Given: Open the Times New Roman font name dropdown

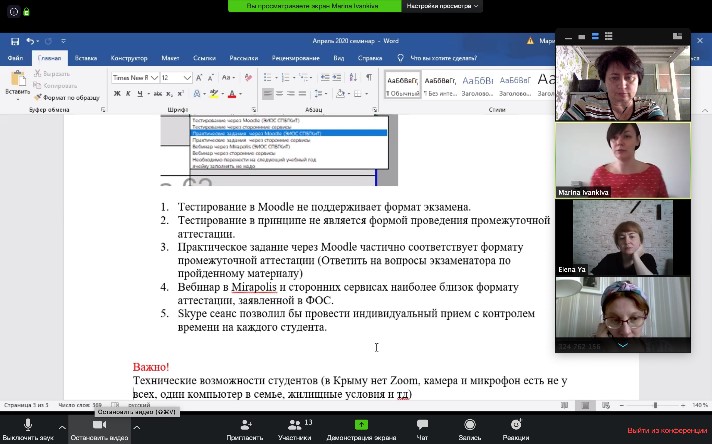Looking at the screenshot, I should pos(154,78).
